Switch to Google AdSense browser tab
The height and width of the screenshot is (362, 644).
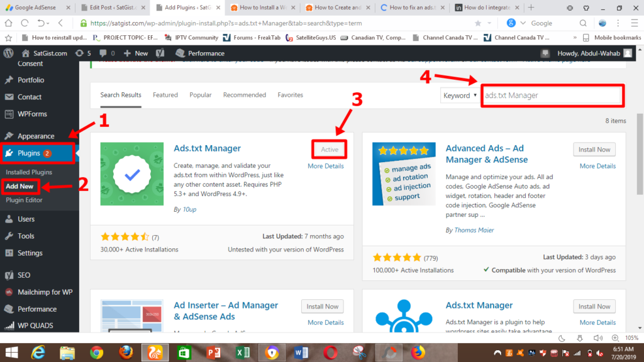pyautogui.click(x=37, y=8)
